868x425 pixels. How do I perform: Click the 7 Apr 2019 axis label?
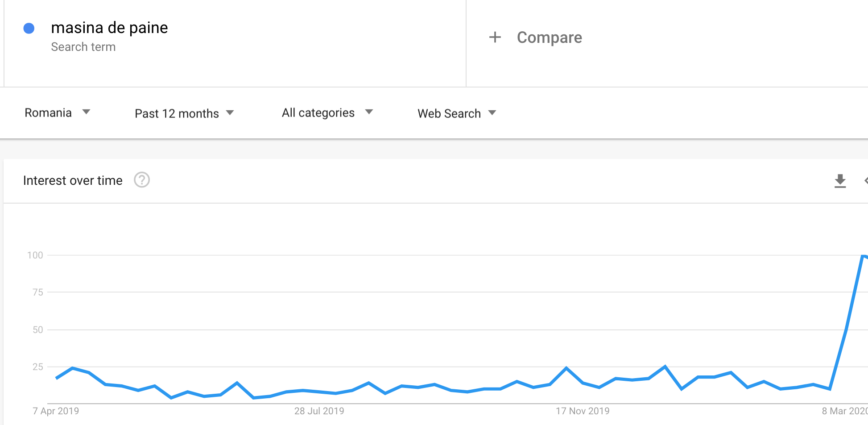click(56, 411)
